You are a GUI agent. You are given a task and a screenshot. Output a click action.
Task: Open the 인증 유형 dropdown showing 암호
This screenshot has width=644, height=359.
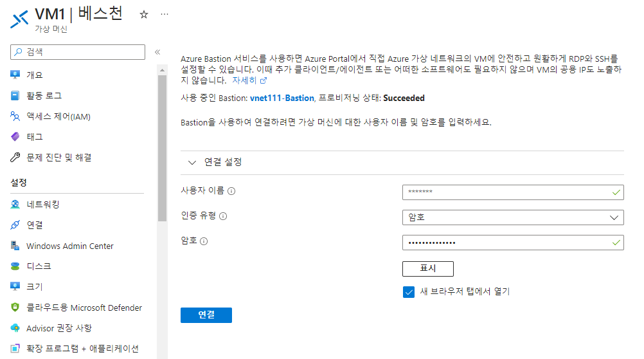coord(513,217)
